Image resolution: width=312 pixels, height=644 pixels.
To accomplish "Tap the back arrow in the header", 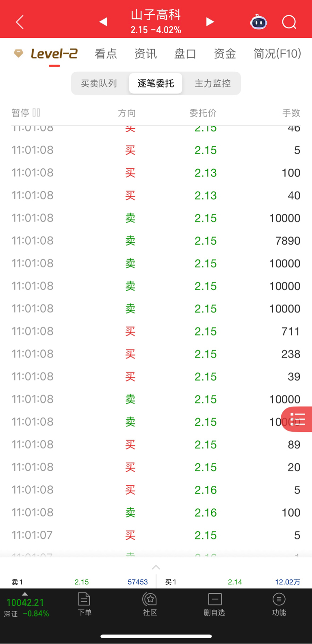I will tap(19, 22).
